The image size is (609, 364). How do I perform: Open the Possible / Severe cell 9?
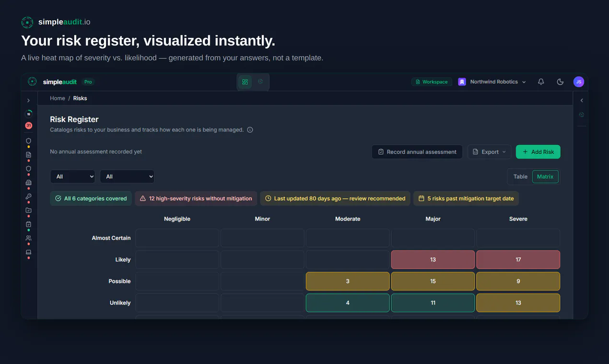[518, 281]
